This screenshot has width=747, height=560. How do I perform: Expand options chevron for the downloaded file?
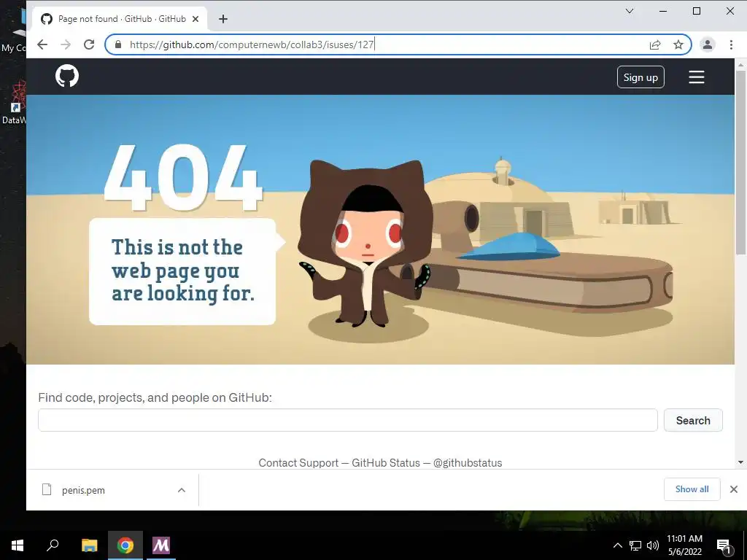[182, 490]
